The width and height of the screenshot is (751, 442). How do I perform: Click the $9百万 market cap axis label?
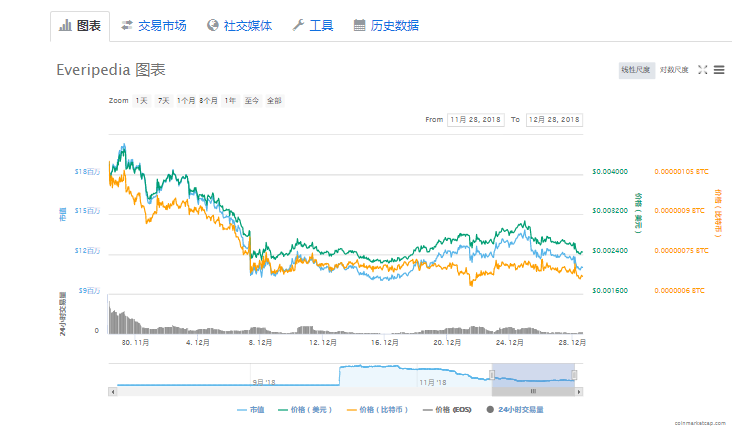coord(89,291)
